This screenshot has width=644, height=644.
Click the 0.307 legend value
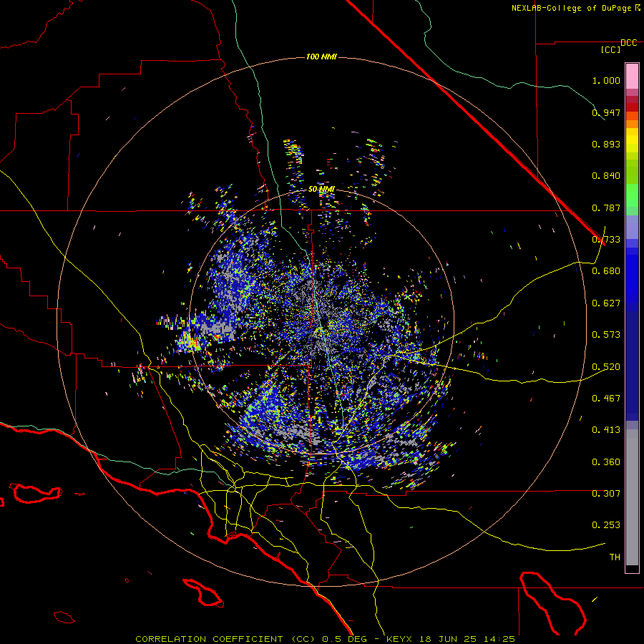(x=606, y=493)
